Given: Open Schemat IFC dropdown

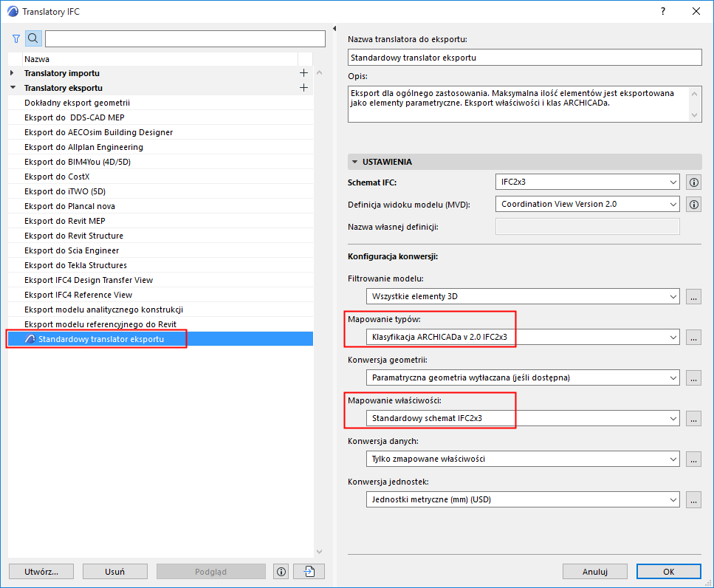Looking at the screenshot, I should pyautogui.click(x=588, y=182).
